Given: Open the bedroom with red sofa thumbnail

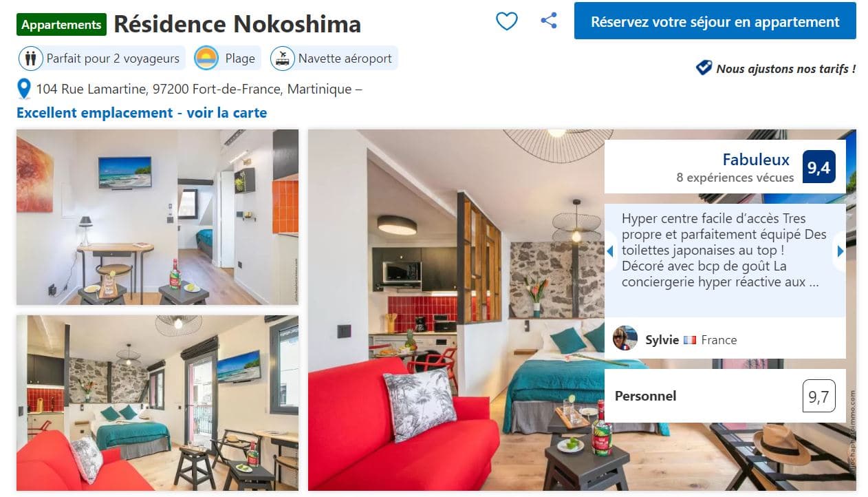Looking at the screenshot, I should [158, 403].
